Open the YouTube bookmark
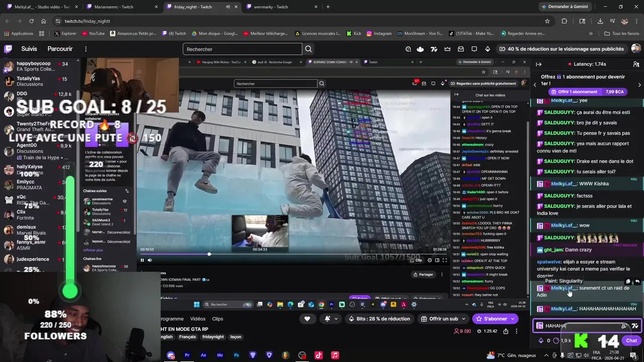The width and height of the screenshot is (644, 362). pyautogui.click(x=93, y=34)
